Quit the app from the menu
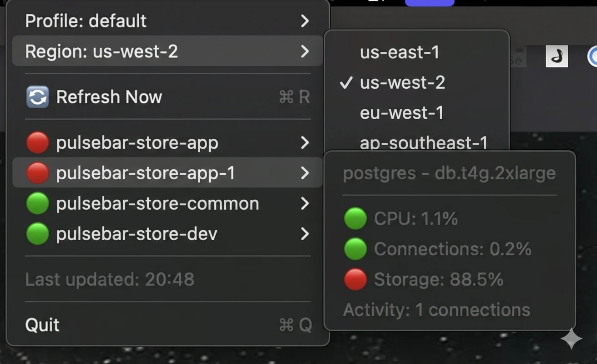Viewport: 597px width, 364px height. tap(167, 325)
